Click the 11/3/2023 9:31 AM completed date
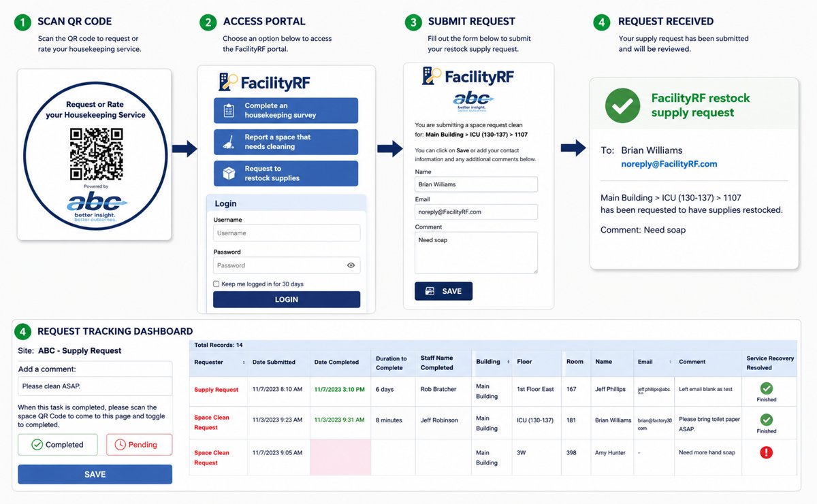This screenshot has width=817, height=504. (x=340, y=420)
